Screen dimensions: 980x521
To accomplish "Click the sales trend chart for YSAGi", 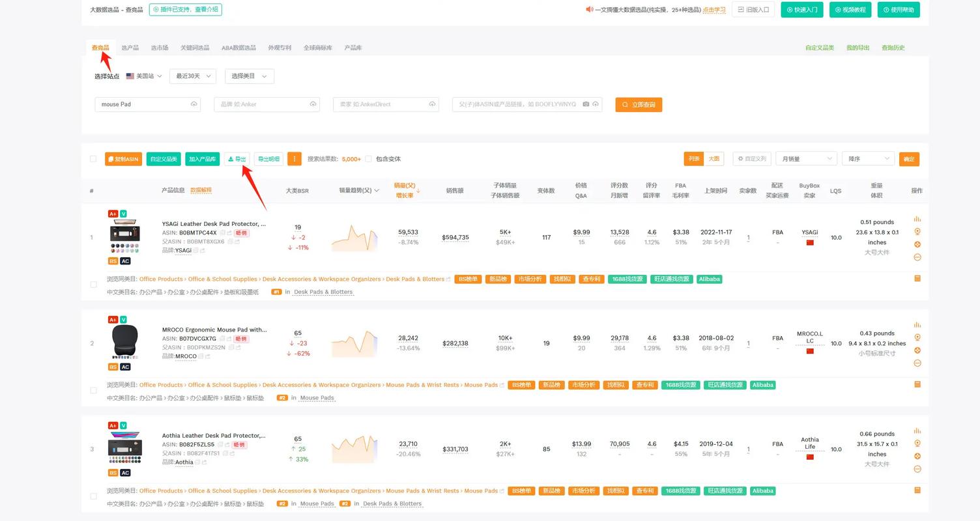I will pos(354,238).
